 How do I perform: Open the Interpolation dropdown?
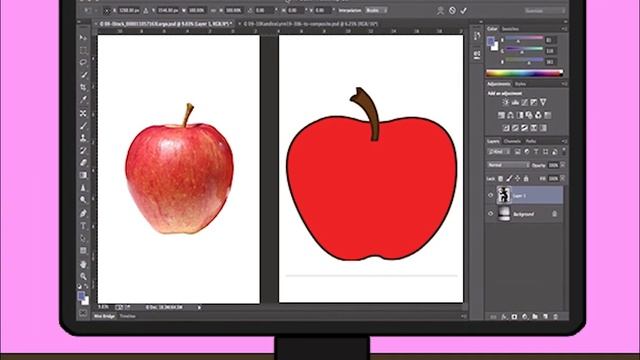pos(376,10)
